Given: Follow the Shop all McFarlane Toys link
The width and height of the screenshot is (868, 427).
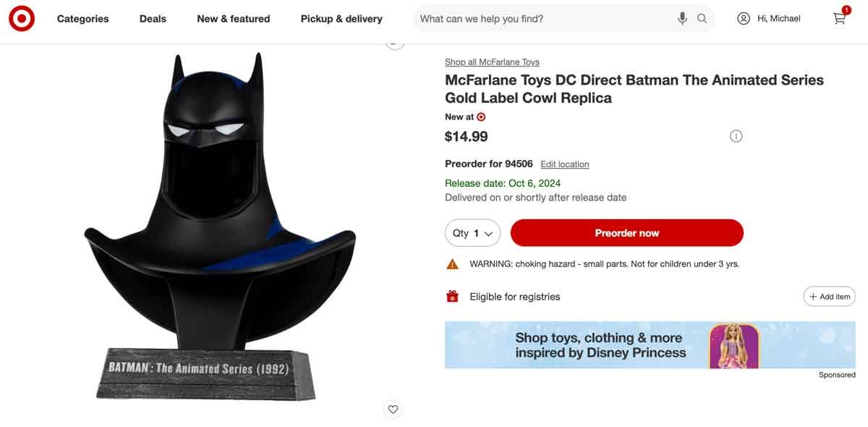Looking at the screenshot, I should (492, 62).
